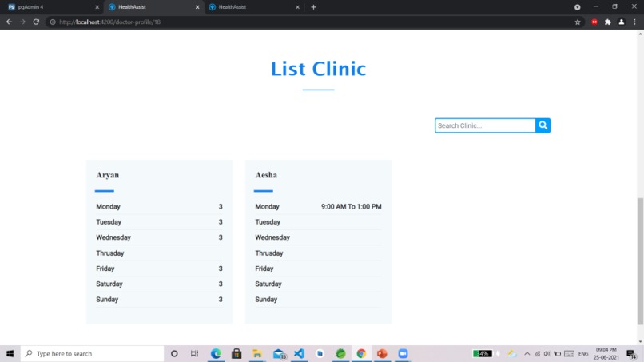Bookmark this page with star icon

pos(578,22)
